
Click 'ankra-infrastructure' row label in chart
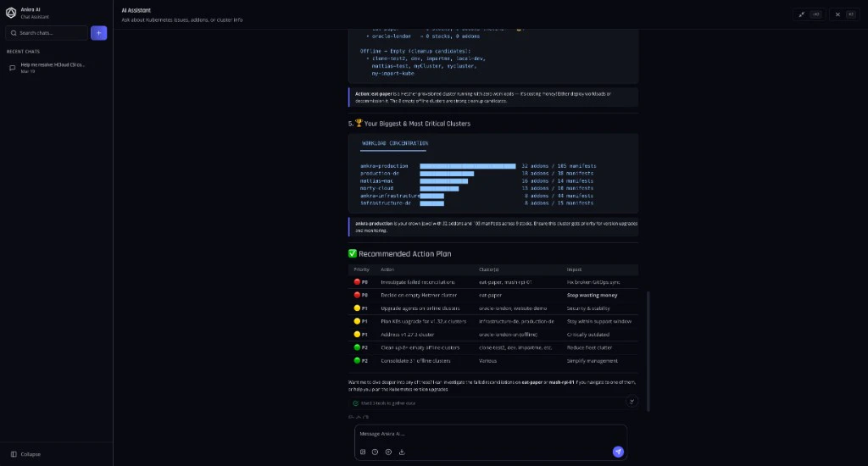point(390,196)
